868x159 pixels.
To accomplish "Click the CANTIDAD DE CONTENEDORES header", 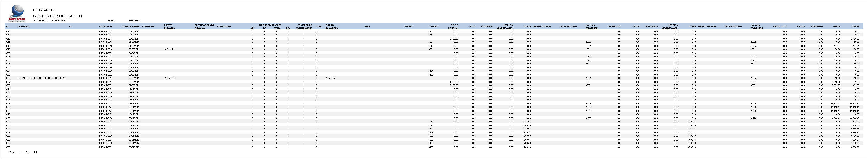I will [x=304, y=26].
